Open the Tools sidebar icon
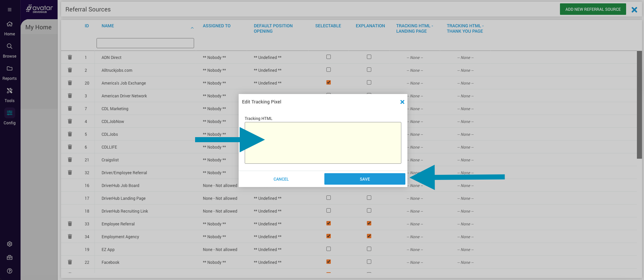This screenshot has height=280, width=644. 9,91
